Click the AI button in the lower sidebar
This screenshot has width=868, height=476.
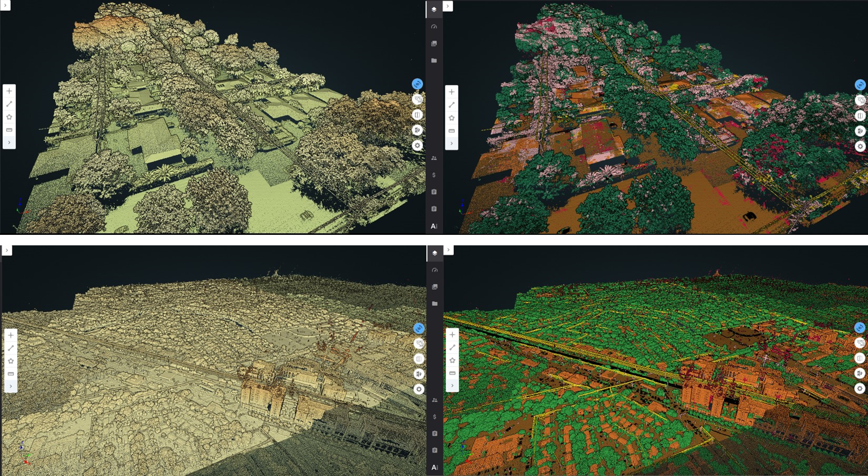coord(435,467)
